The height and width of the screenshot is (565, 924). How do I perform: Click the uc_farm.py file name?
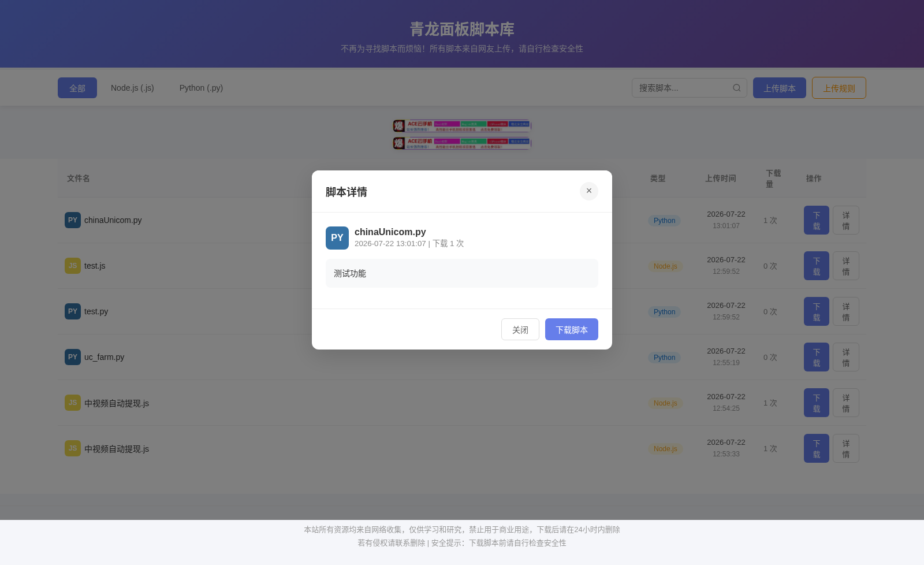pyautogui.click(x=104, y=357)
